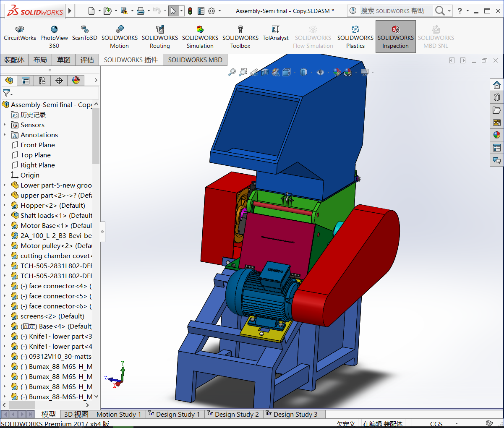Open SOLIDWORKS MBD tab
This screenshot has height=428, width=504.
point(195,60)
